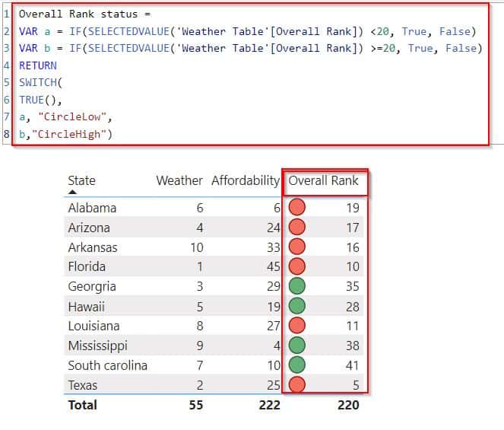Sort by the State column header
This screenshot has height=430, width=504.
(81, 180)
